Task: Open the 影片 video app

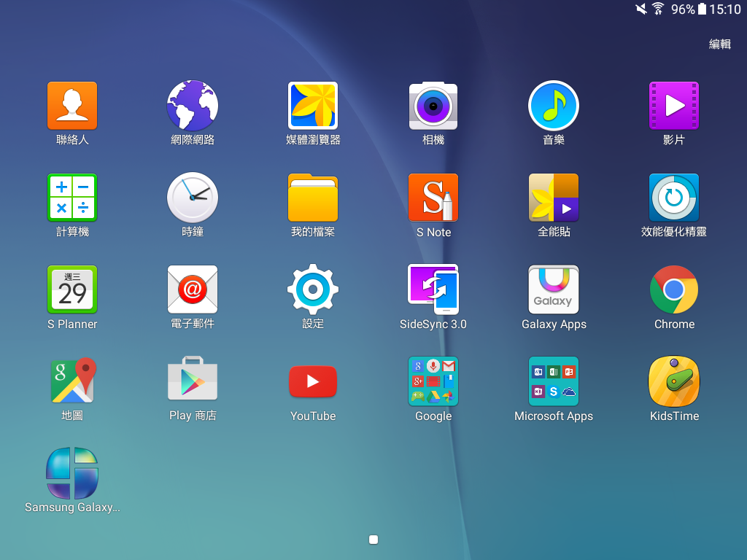Action: (x=674, y=106)
